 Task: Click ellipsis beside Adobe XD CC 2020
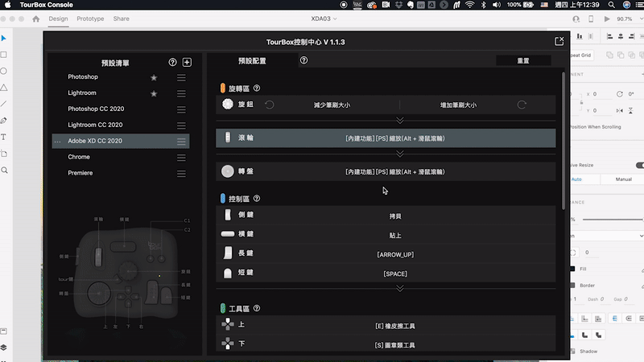point(57,142)
